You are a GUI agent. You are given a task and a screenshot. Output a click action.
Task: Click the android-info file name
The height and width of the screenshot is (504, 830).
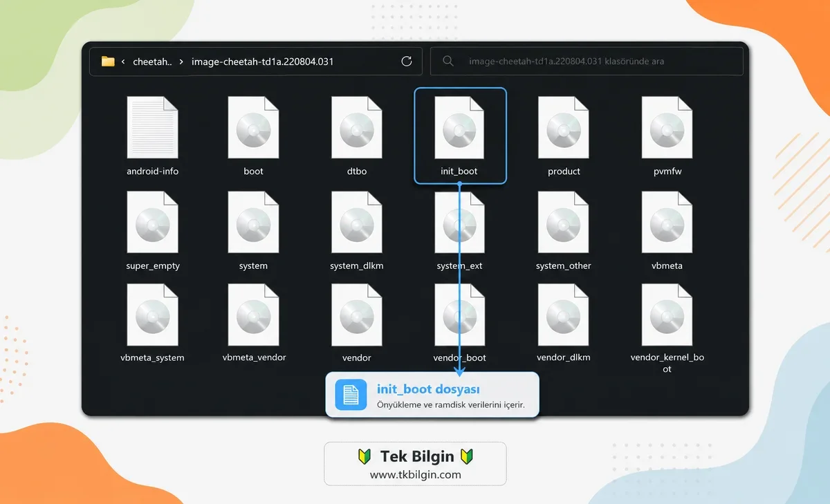(153, 171)
